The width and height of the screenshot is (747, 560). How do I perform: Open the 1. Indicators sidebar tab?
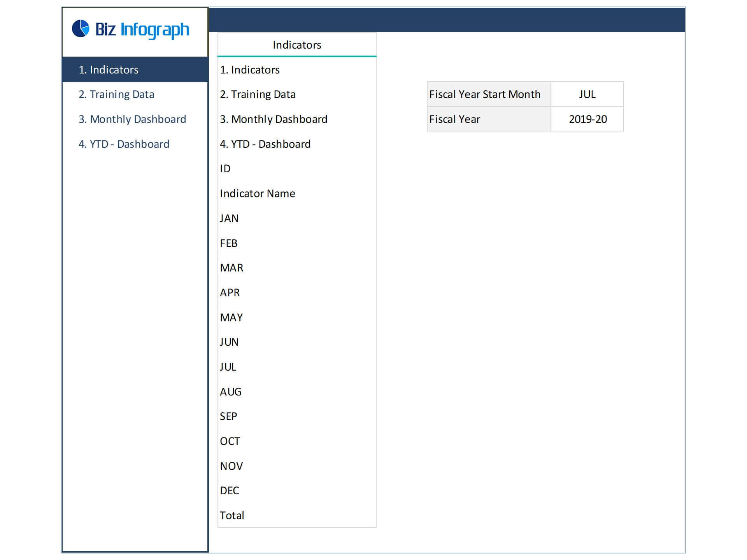[x=135, y=70]
